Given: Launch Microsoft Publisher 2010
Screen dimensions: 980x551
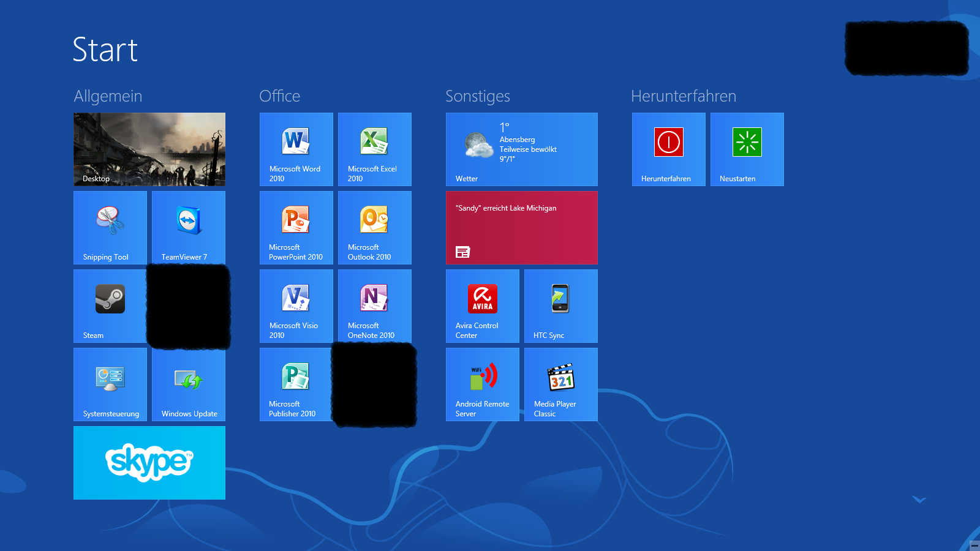Looking at the screenshot, I should click(296, 384).
